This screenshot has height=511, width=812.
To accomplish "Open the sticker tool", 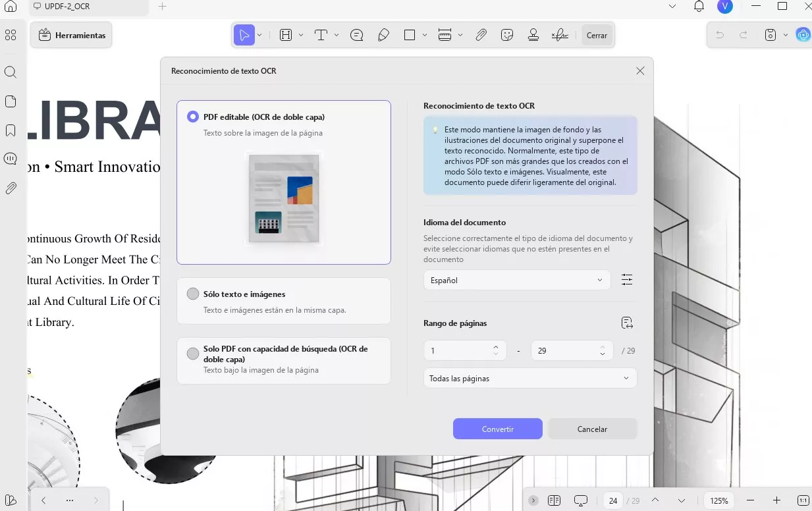I will [507, 36].
